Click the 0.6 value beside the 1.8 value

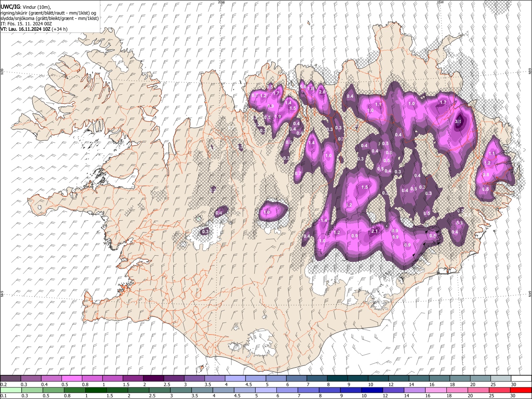303,86
